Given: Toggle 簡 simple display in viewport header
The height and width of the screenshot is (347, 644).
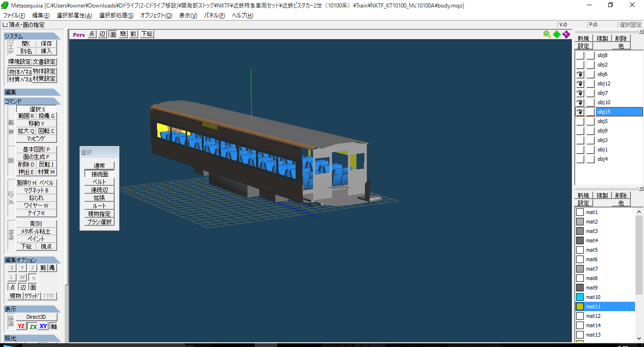Looking at the screenshot, I should tap(123, 34).
